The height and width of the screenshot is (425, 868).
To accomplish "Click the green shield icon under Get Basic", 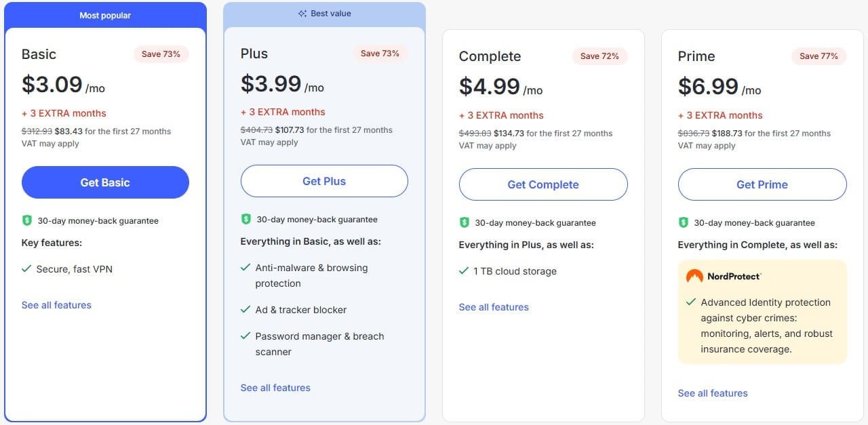I will click(27, 220).
